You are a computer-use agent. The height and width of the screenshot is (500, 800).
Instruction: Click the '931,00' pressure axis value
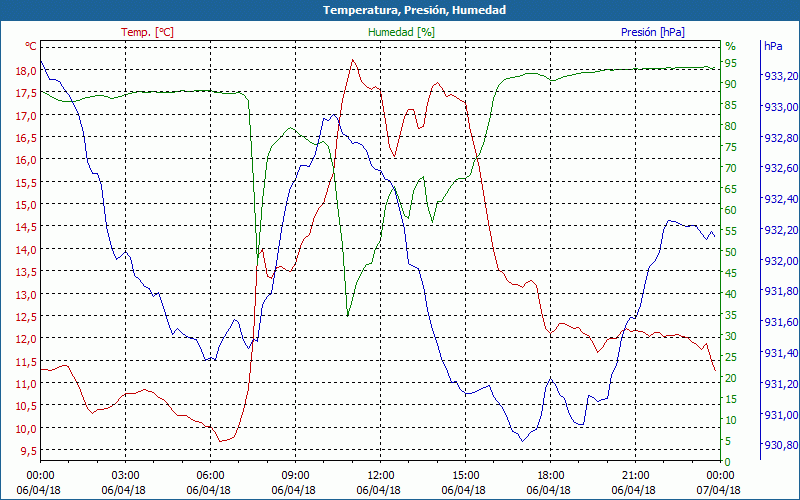click(781, 414)
